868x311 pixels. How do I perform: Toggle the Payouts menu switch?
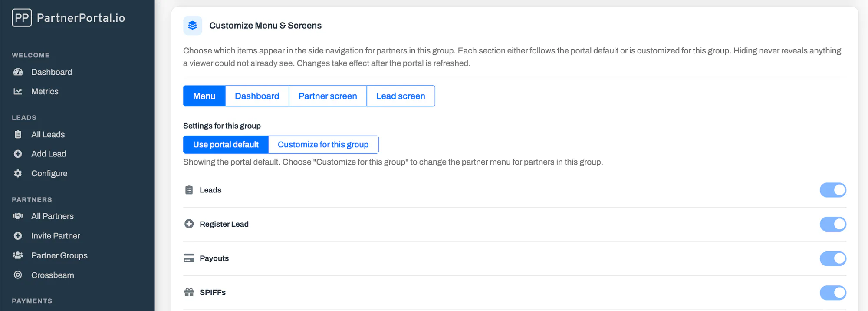pyautogui.click(x=833, y=258)
